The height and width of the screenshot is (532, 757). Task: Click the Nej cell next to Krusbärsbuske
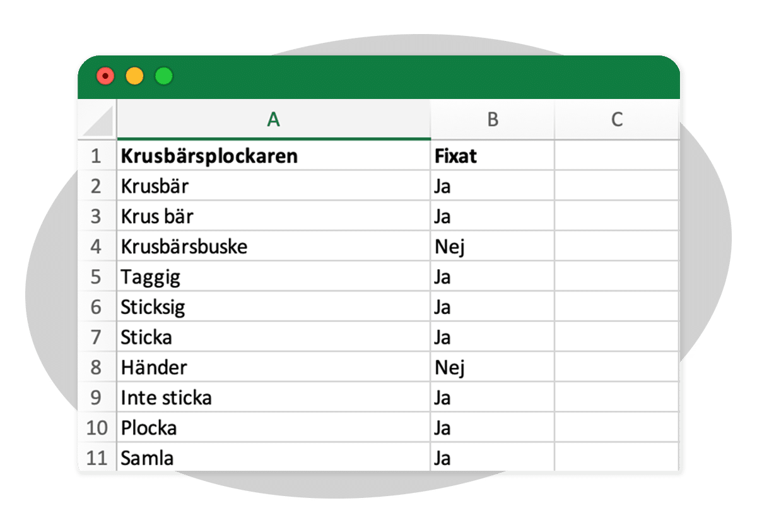[x=493, y=246]
